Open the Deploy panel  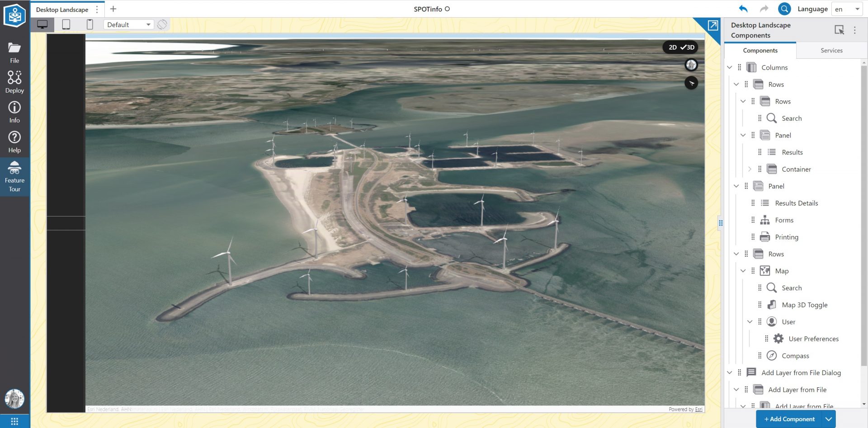click(15, 80)
